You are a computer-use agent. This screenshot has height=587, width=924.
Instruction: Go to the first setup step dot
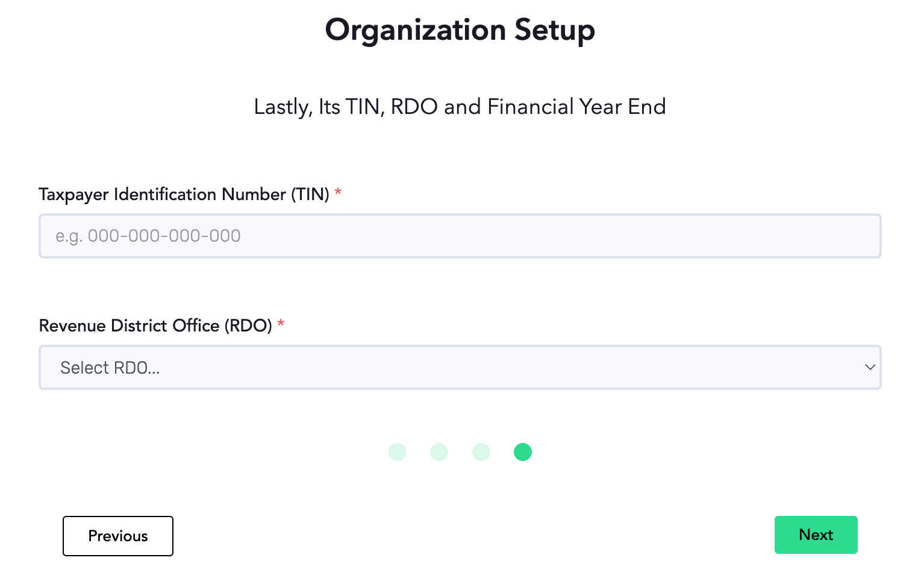(x=398, y=452)
